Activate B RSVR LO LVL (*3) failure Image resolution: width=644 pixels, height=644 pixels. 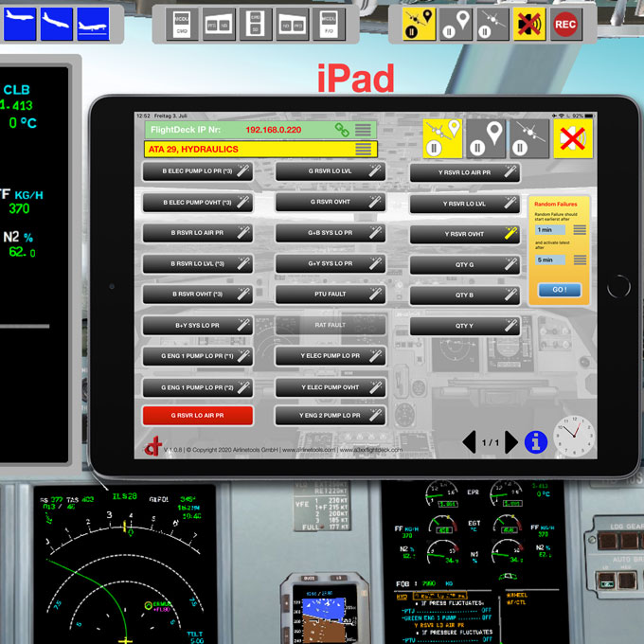click(198, 263)
